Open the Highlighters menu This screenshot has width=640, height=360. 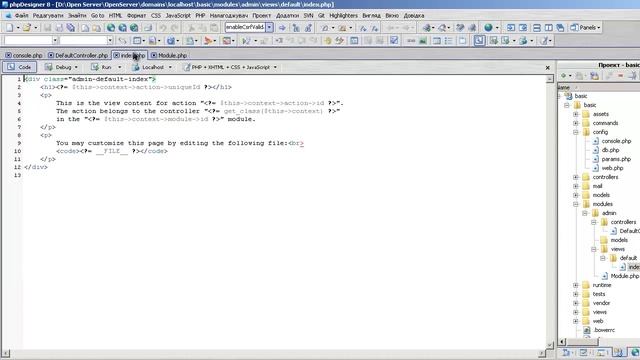coord(343,16)
